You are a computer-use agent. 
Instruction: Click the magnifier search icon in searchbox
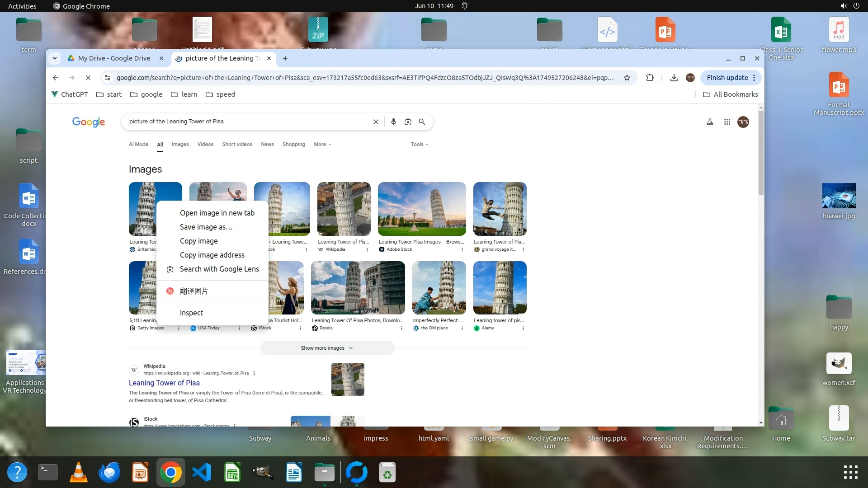point(422,122)
